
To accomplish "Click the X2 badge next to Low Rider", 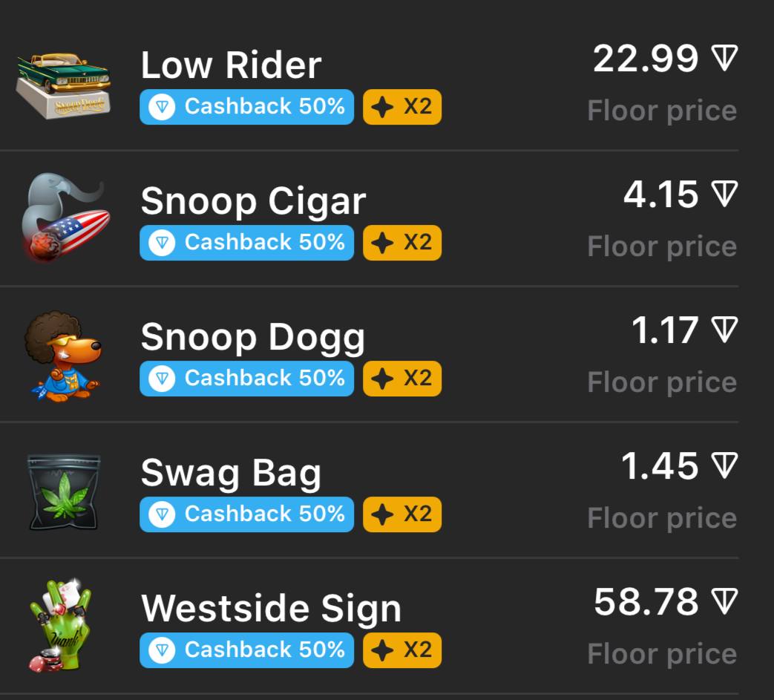I will pyautogui.click(x=402, y=107).
